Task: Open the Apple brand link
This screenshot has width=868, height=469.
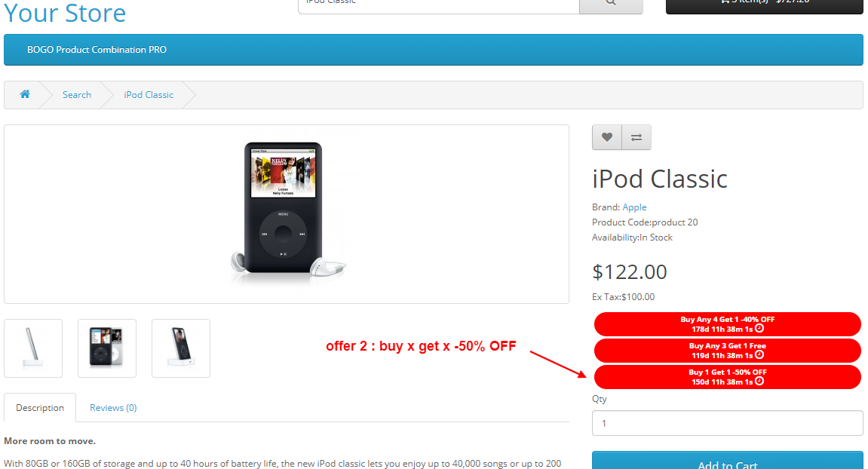Action: pyautogui.click(x=634, y=207)
